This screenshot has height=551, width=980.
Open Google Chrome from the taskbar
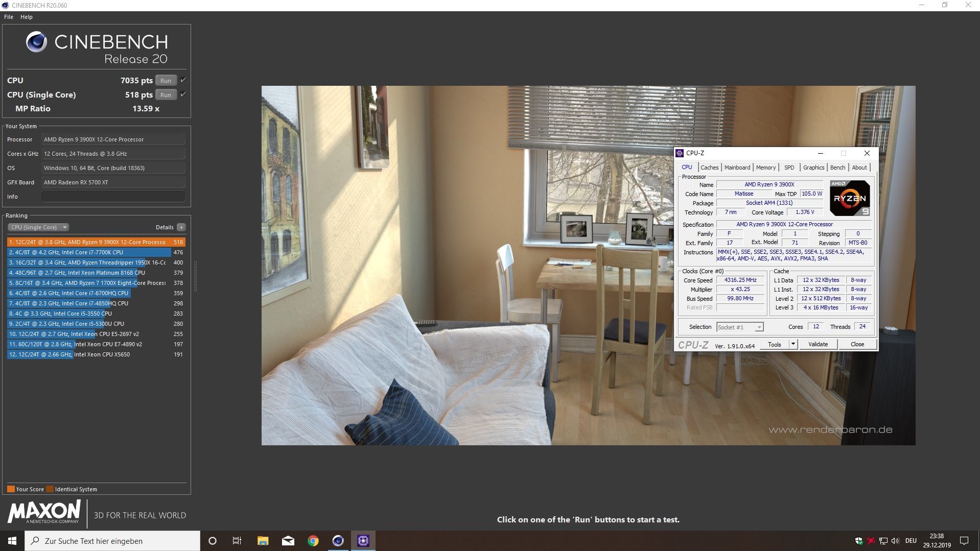click(313, 541)
